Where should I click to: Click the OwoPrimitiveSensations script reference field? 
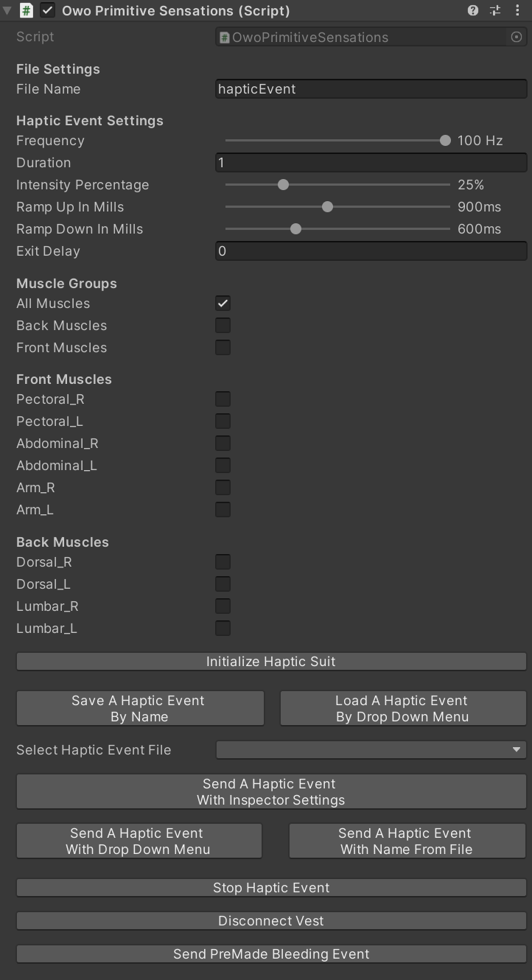361,37
